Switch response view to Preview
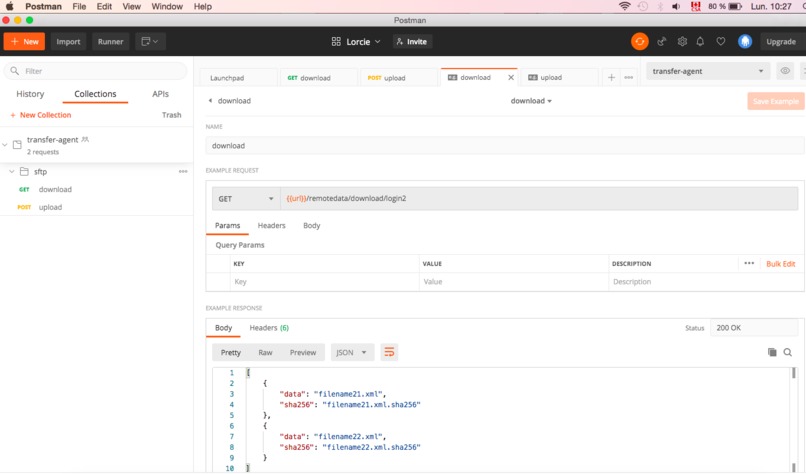The image size is (806, 474). coord(303,352)
